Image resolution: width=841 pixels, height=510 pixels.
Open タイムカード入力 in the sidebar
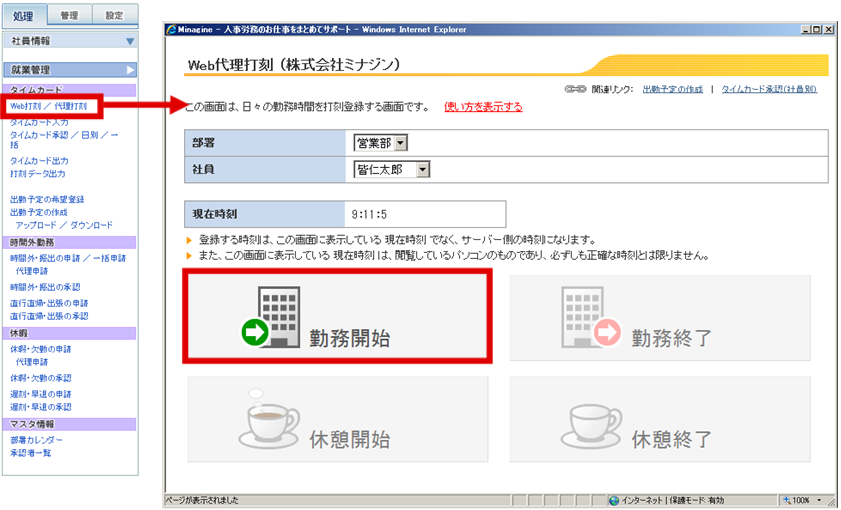(x=39, y=122)
